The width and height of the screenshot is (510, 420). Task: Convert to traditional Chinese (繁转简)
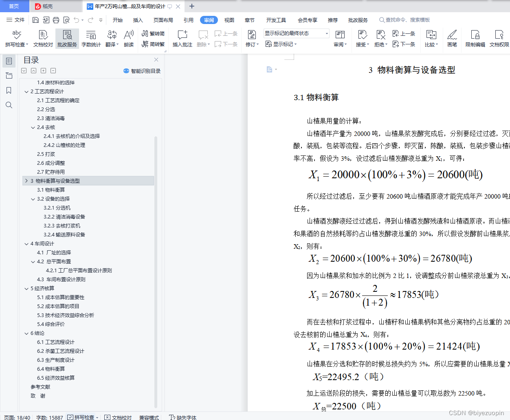pos(153,34)
